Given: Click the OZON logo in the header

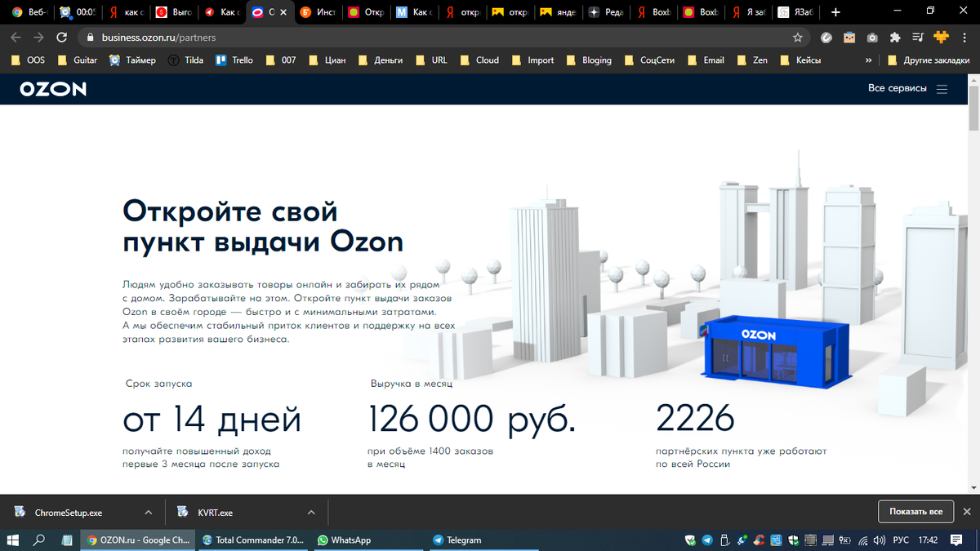Looking at the screenshot, I should [x=53, y=88].
